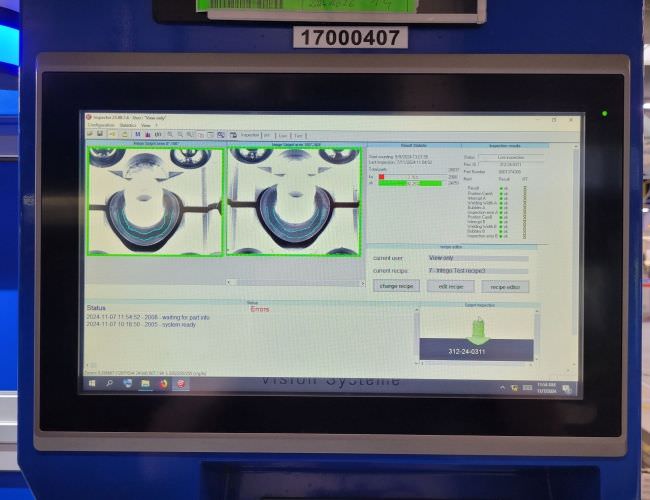Open the taskbar notification center

[567, 389]
